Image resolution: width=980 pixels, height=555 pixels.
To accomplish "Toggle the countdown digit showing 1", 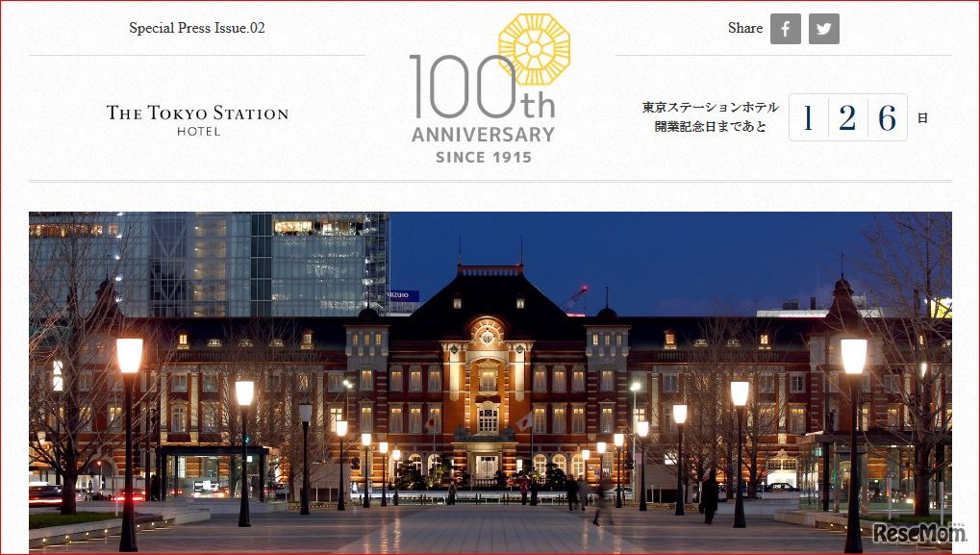I will (x=809, y=116).
